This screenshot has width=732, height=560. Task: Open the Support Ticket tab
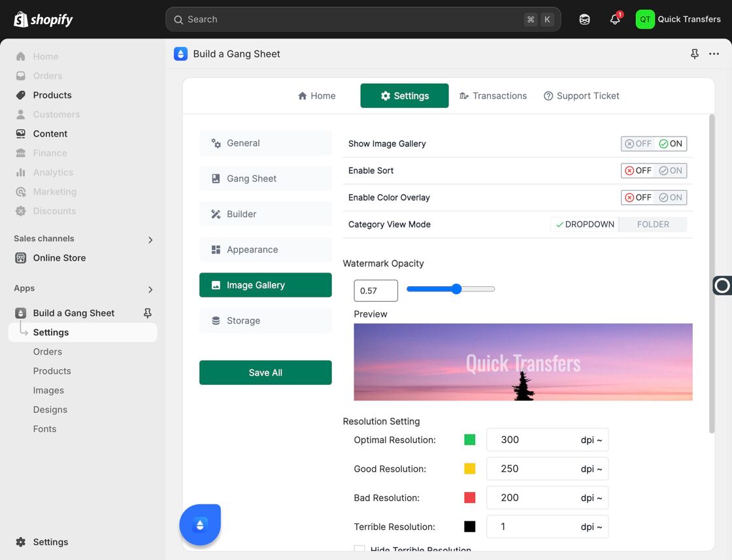pos(581,96)
